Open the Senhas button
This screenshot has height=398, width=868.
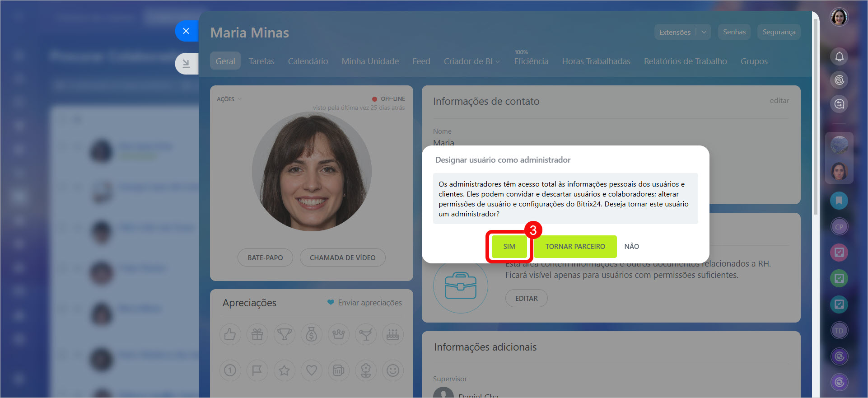tap(734, 32)
